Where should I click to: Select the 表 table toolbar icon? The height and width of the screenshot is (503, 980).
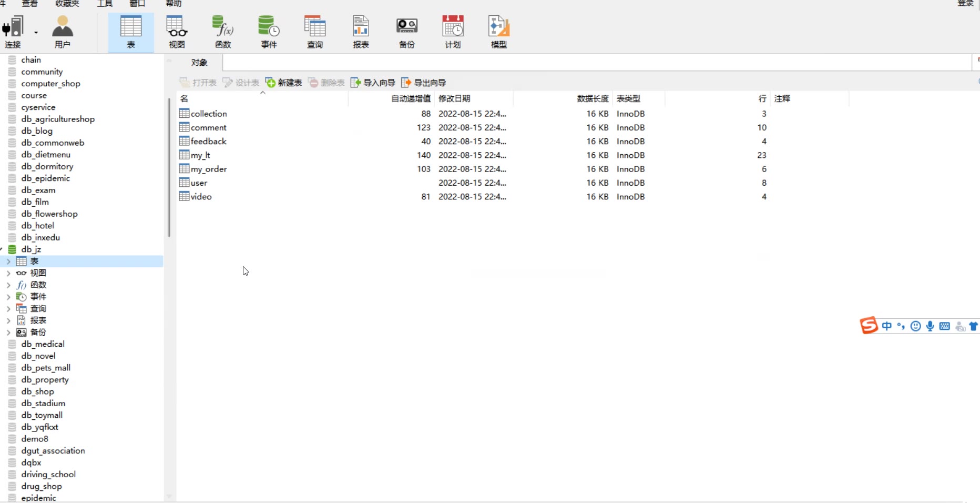click(131, 32)
